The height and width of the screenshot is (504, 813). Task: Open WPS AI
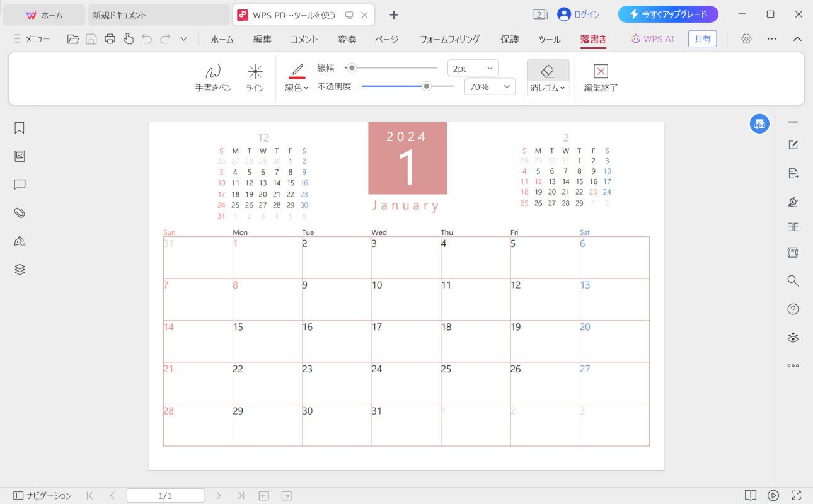(x=653, y=39)
